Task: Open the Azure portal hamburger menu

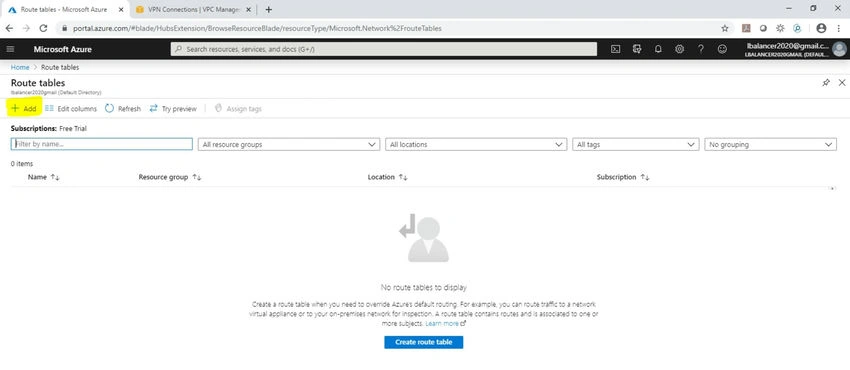Action: (10, 49)
